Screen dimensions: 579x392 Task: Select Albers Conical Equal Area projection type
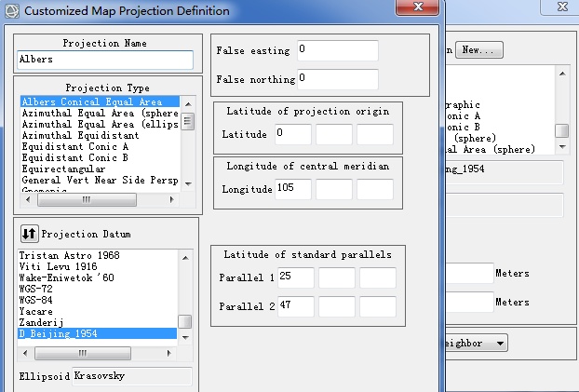tap(100, 101)
